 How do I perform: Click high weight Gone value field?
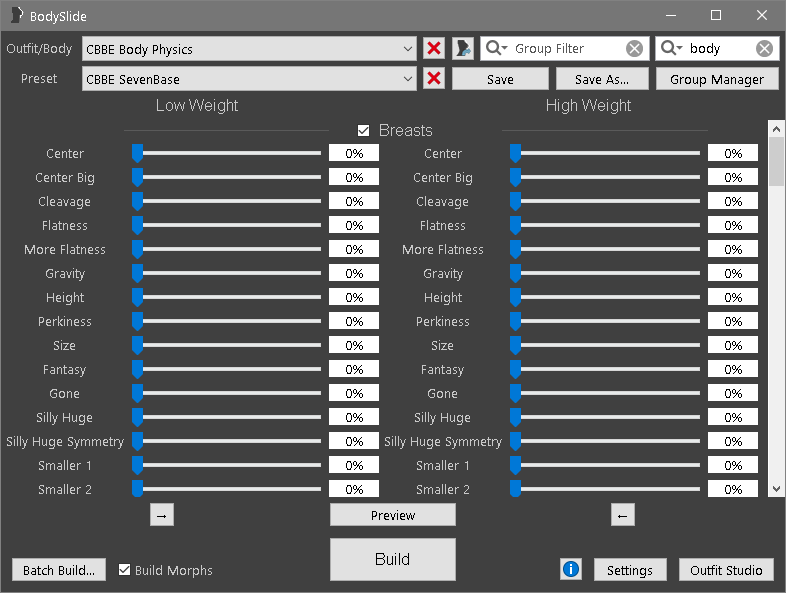tap(733, 393)
